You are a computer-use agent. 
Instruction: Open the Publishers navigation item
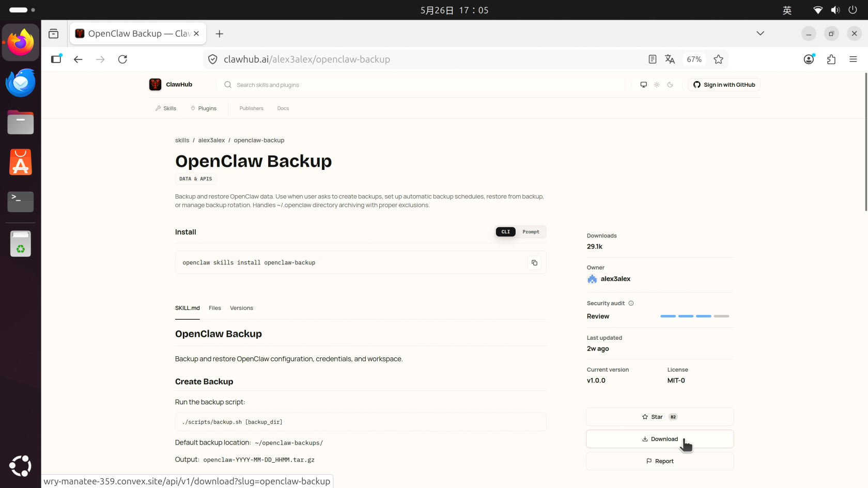[252, 108]
